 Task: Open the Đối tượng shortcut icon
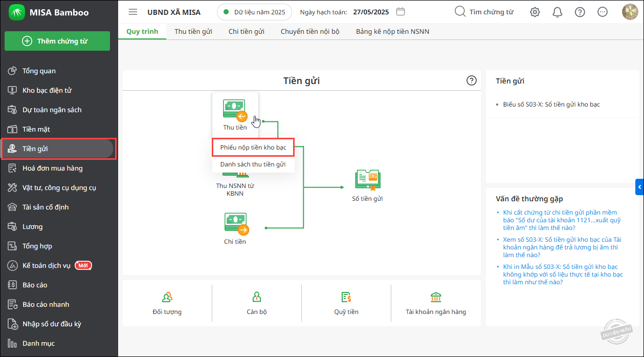pyautogui.click(x=167, y=297)
